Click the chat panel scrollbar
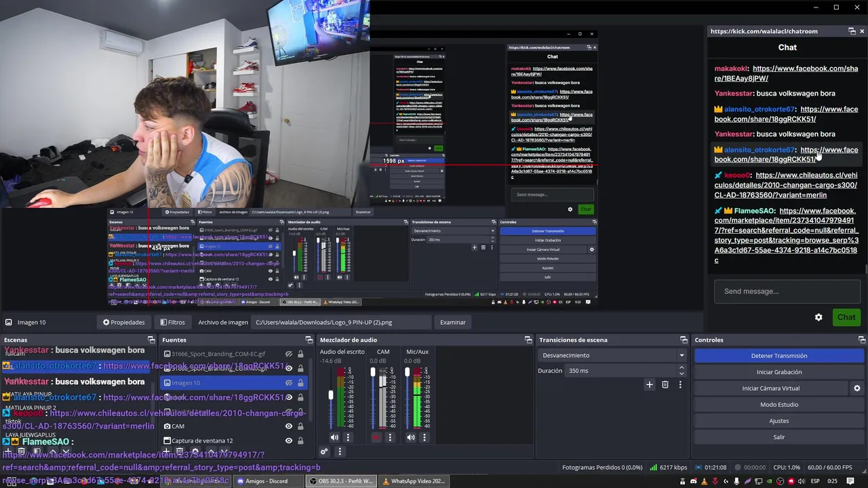Screen dimensions: 868x488 pos(866,270)
